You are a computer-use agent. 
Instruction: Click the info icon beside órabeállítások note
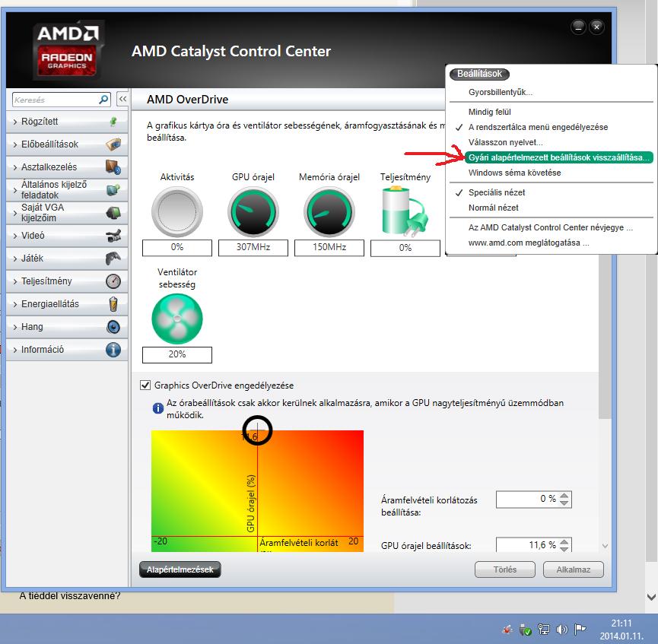point(157,408)
